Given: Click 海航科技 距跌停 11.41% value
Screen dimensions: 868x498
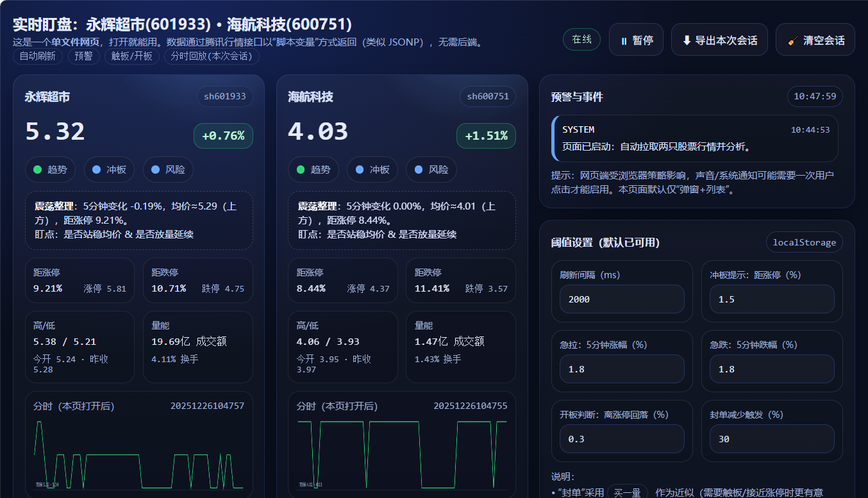Looking at the screenshot, I should 432,288.
